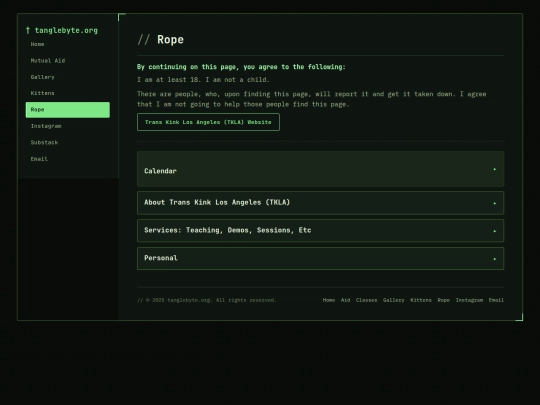Click the footer Home link

(x=329, y=300)
